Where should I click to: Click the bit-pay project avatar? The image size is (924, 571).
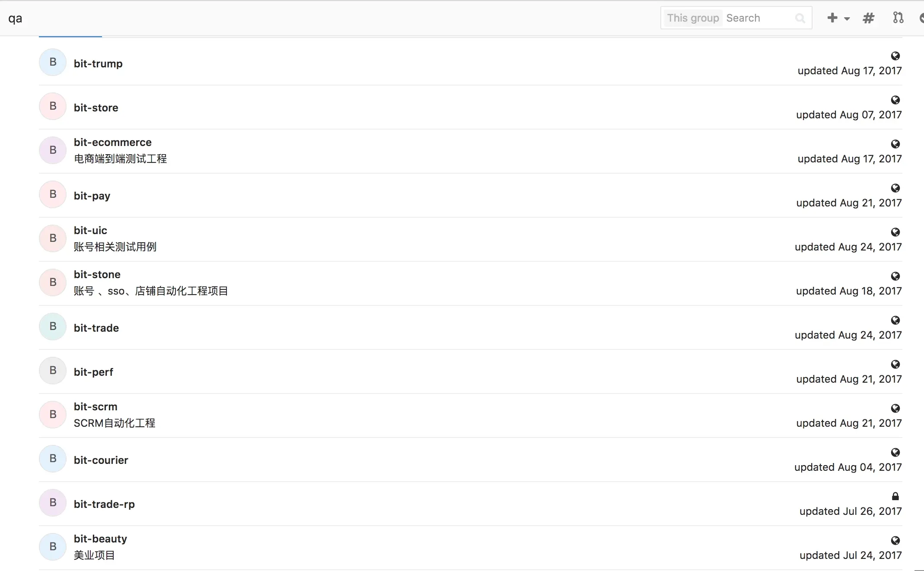tap(53, 194)
